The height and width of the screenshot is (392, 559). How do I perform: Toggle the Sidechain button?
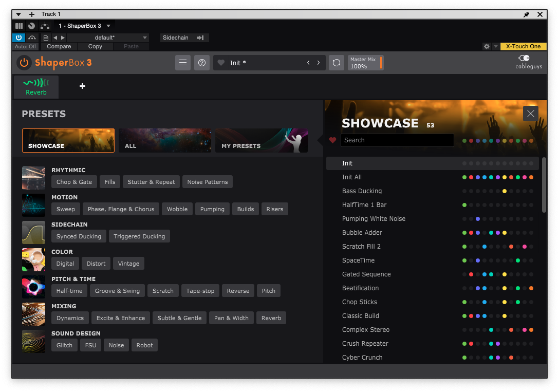[184, 38]
